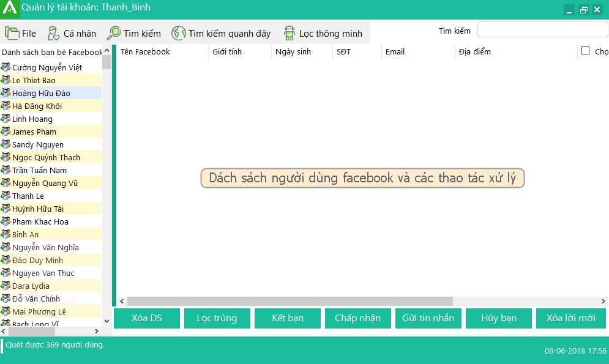
Task: Click the Cá nhân person icon
Action: (x=53, y=34)
